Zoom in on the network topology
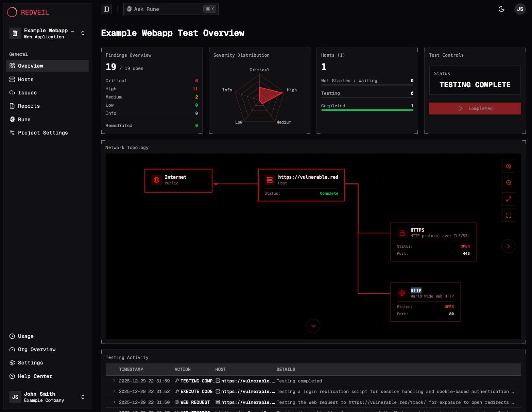 coord(508,166)
